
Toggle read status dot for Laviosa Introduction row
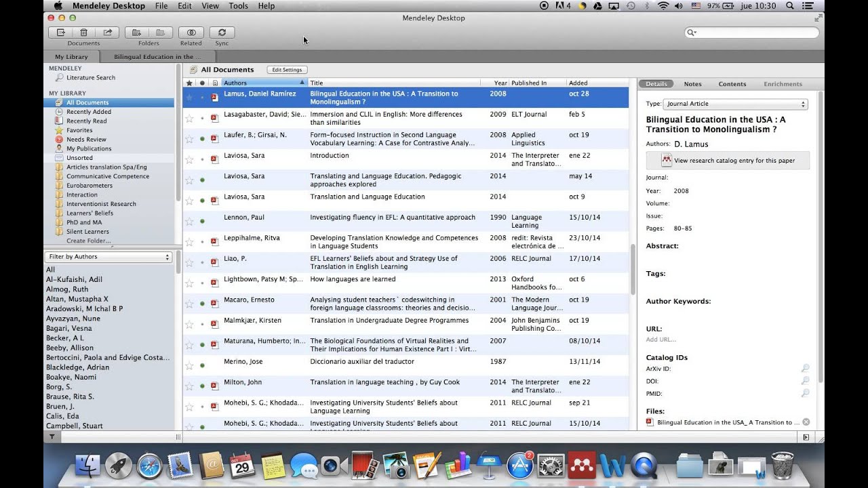point(202,159)
